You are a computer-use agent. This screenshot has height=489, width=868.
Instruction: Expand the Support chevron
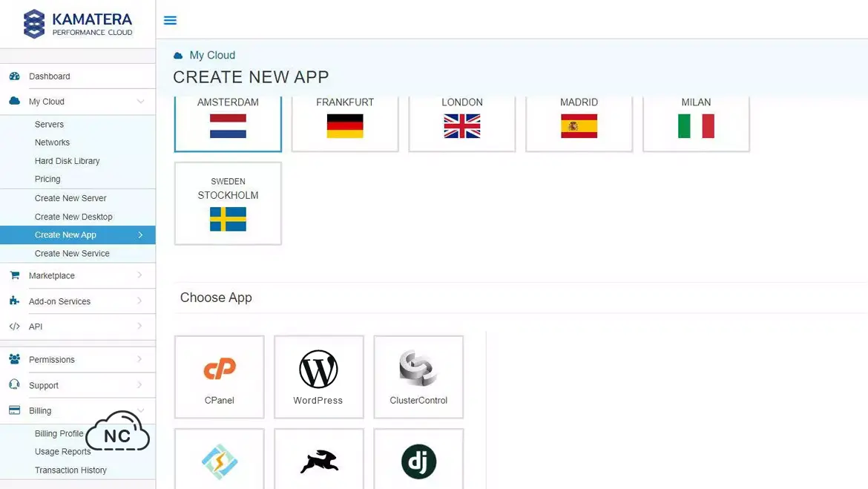point(139,385)
